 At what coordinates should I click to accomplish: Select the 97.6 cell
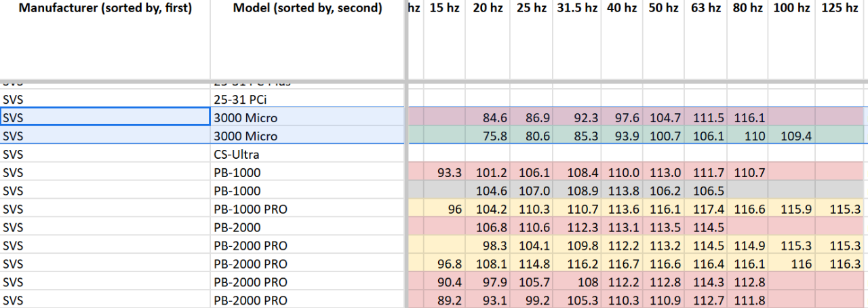click(x=622, y=117)
